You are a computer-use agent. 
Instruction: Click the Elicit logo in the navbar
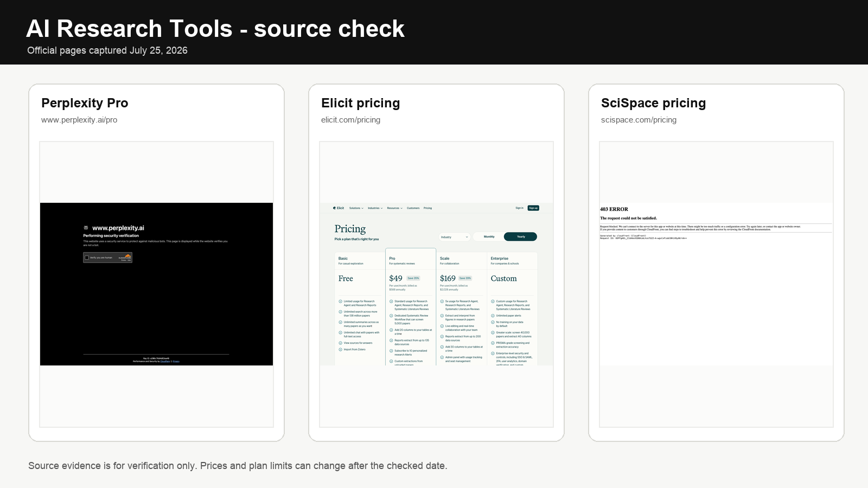pos(339,208)
